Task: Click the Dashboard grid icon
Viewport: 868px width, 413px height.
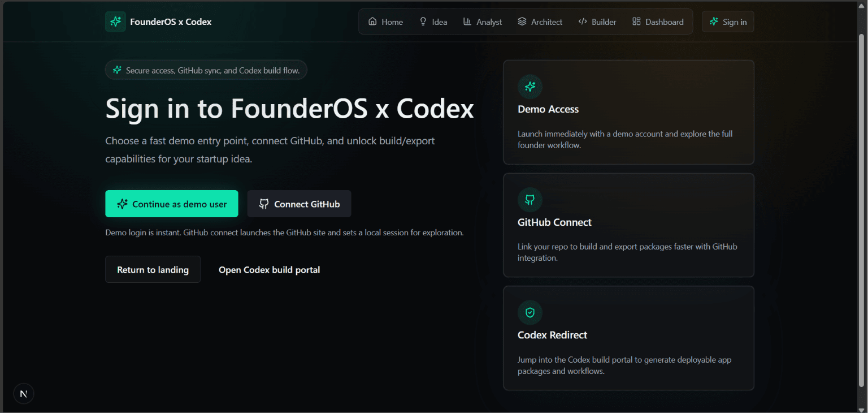Action: pyautogui.click(x=636, y=21)
